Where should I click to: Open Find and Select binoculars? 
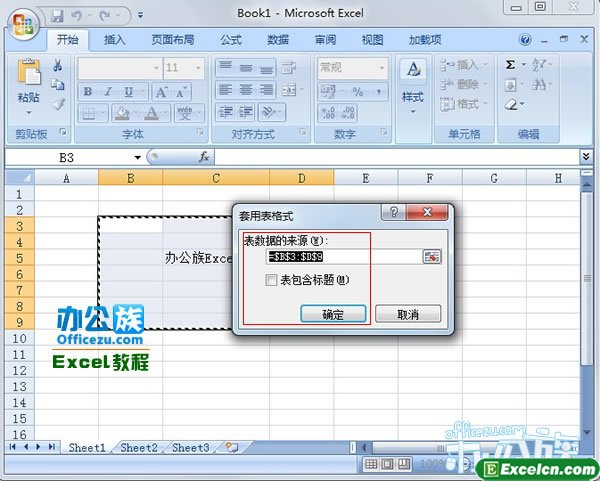540,84
